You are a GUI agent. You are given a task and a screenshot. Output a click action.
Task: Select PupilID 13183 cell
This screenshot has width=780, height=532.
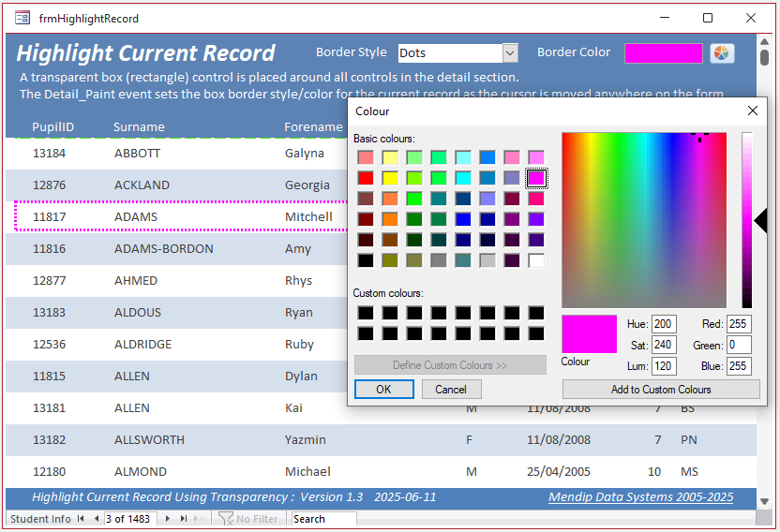[x=50, y=312]
